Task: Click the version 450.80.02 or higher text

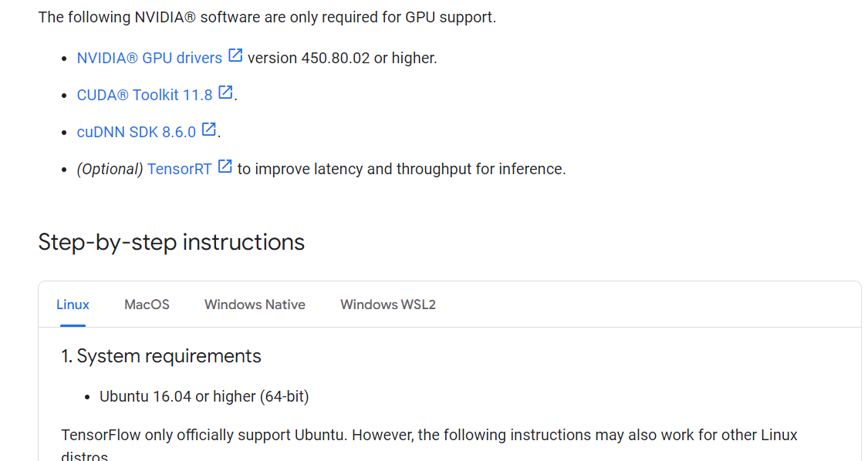Action: (342, 58)
